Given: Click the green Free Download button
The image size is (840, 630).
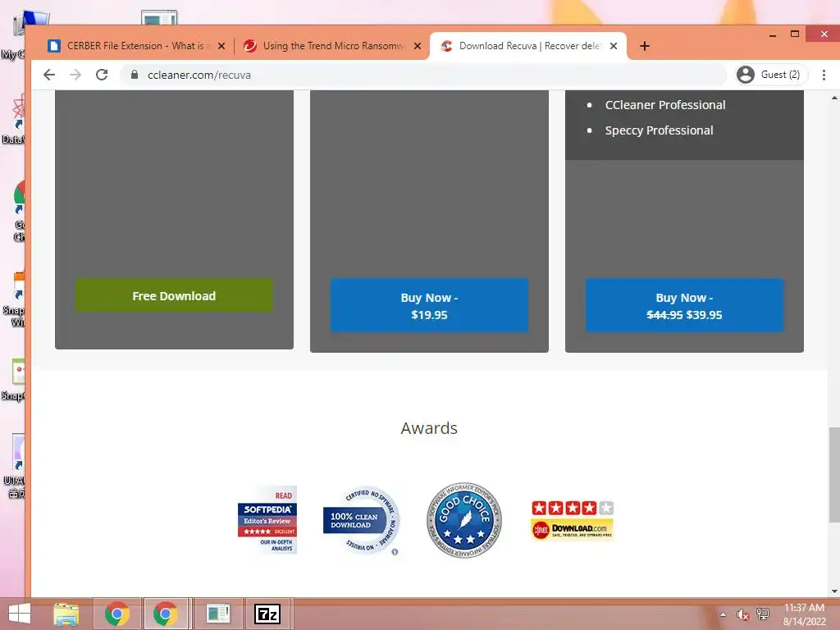Looking at the screenshot, I should pyautogui.click(x=174, y=295).
